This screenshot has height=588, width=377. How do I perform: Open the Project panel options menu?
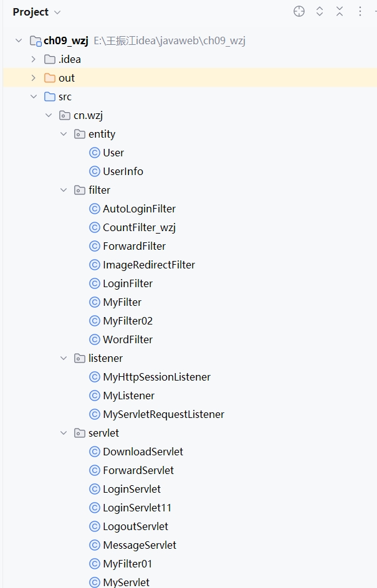point(360,12)
